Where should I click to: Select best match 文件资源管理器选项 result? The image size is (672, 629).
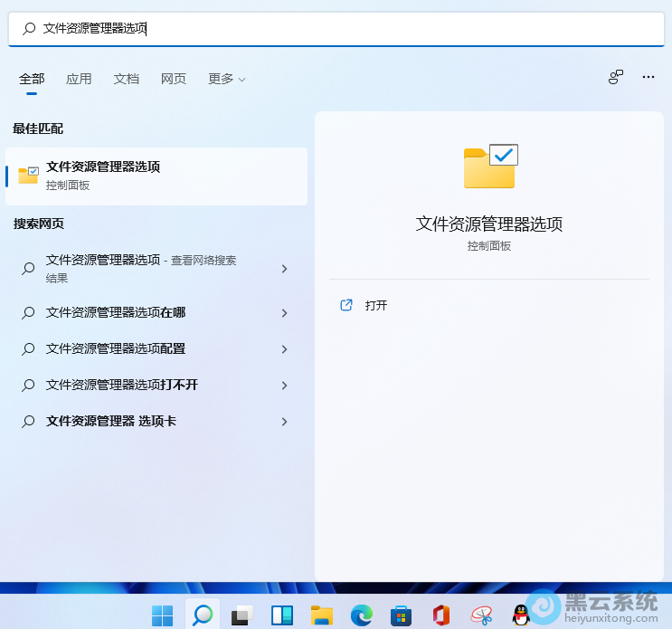[156, 176]
